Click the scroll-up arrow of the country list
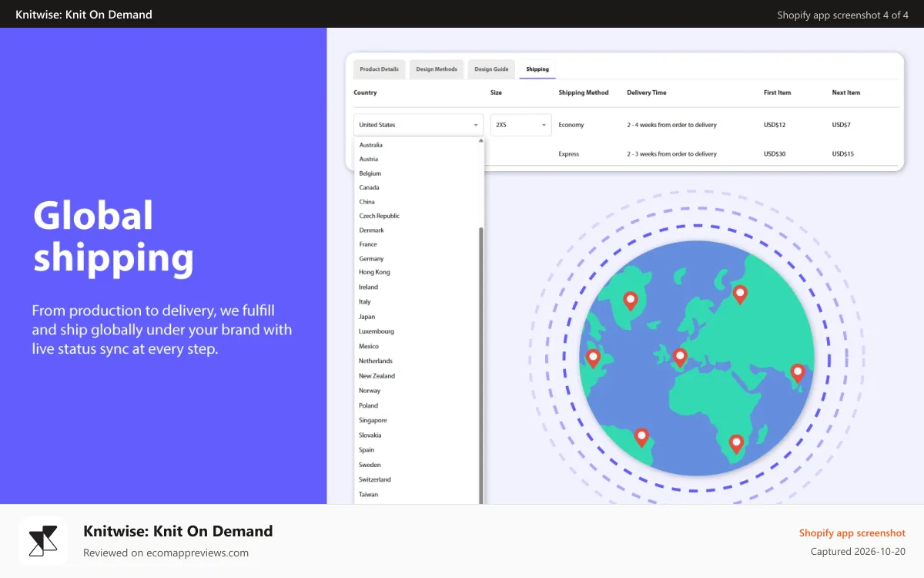This screenshot has width=924, height=578. [481, 141]
